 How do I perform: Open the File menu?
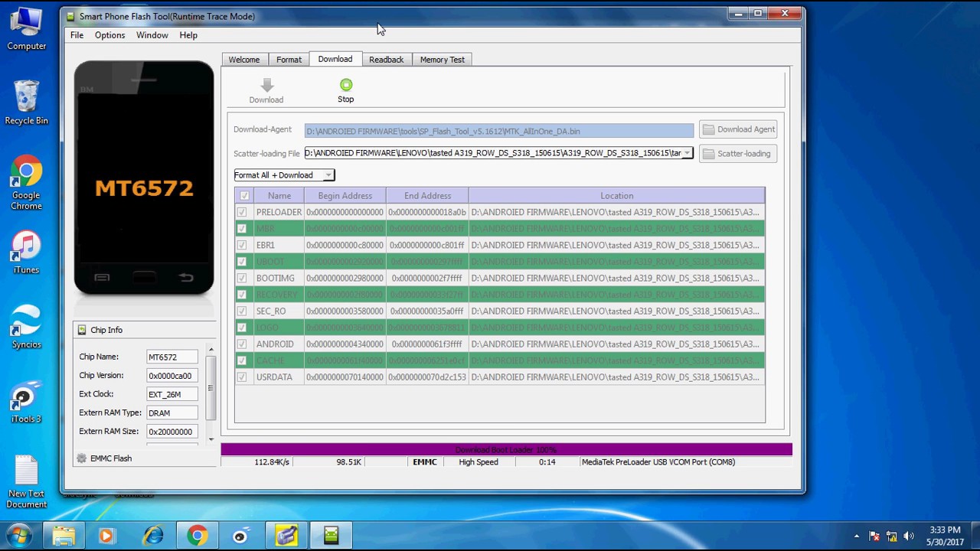[x=77, y=35]
